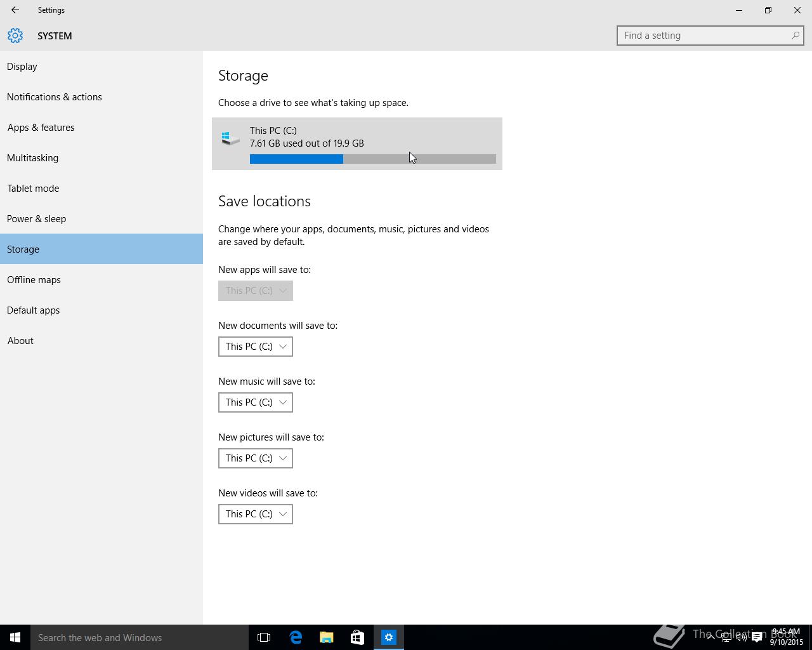812x650 pixels.
Task: Click the Save locations heading
Action: (265, 201)
